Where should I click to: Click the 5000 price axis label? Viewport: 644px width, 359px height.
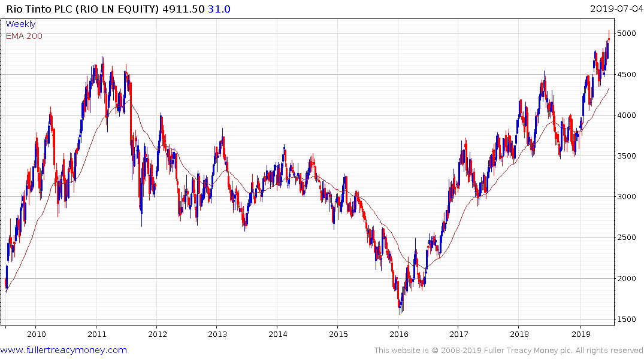(627, 34)
